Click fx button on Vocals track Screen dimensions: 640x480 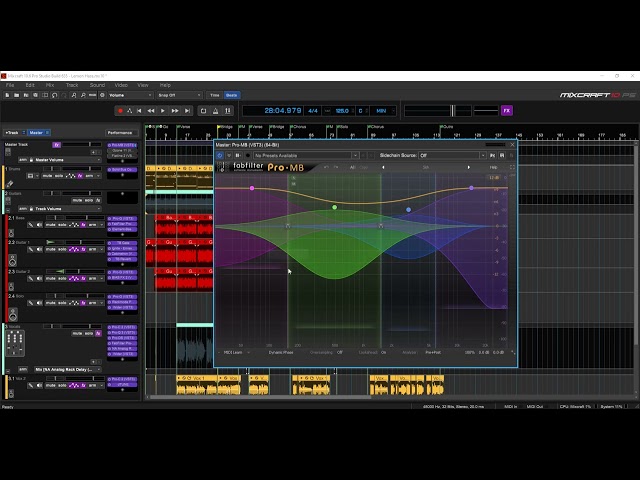pos(98,333)
